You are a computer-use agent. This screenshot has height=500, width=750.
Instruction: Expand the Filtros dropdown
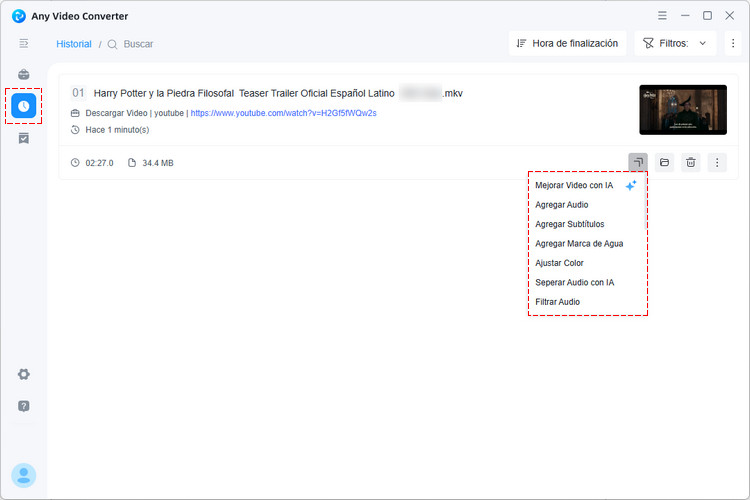click(675, 44)
